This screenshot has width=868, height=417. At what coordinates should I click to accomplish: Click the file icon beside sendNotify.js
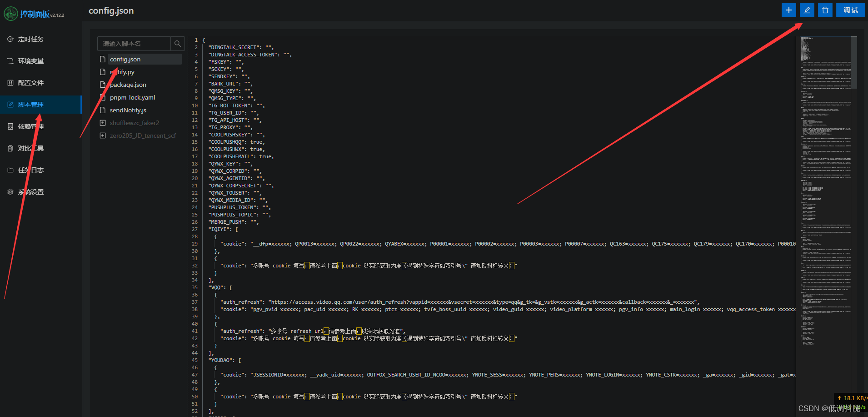click(103, 110)
